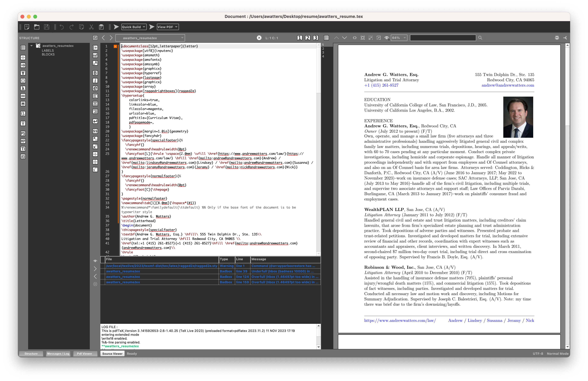The image size is (588, 381).
Task: Show the Structure list side icon
Action: [x=23, y=48]
